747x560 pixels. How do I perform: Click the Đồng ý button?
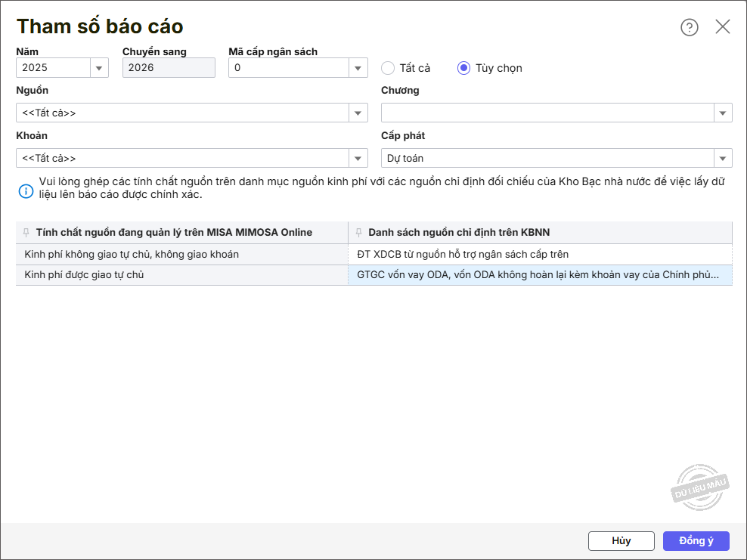click(696, 541)
